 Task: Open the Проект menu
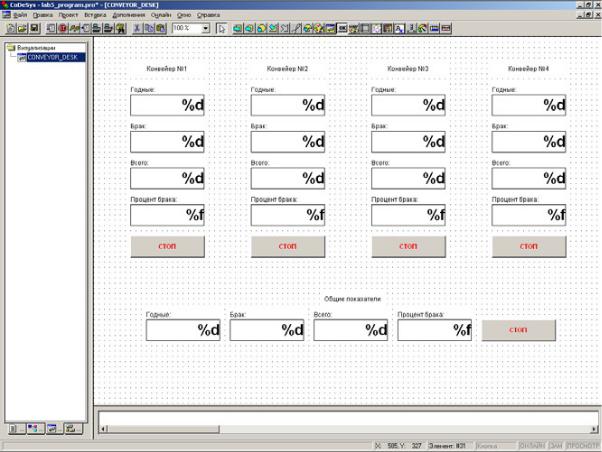[x=68, y=15]
